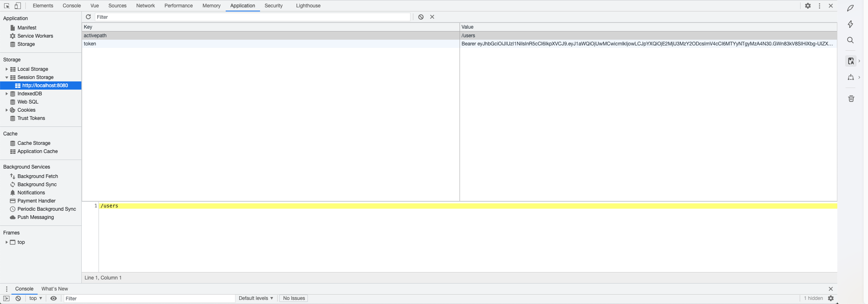Expand the bookmark translate icon's side arrow
This screenshot has height=304, width=868.
point(859,61)
